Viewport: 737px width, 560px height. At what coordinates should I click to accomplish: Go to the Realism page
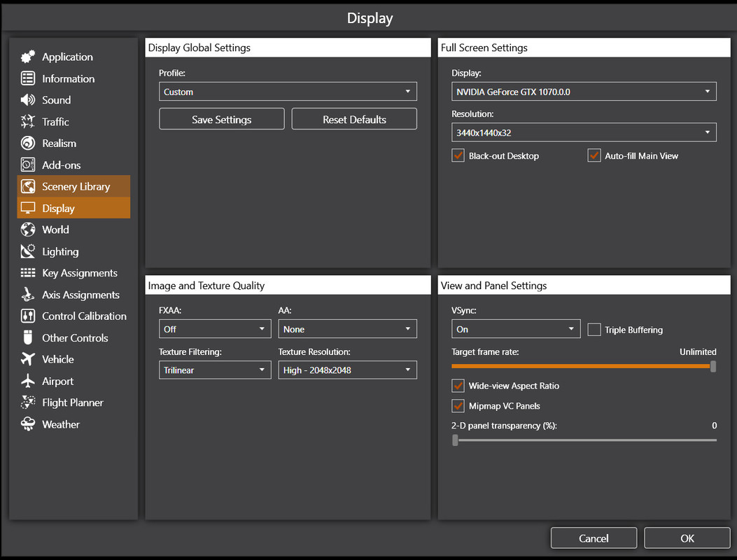tap(73, 143)
